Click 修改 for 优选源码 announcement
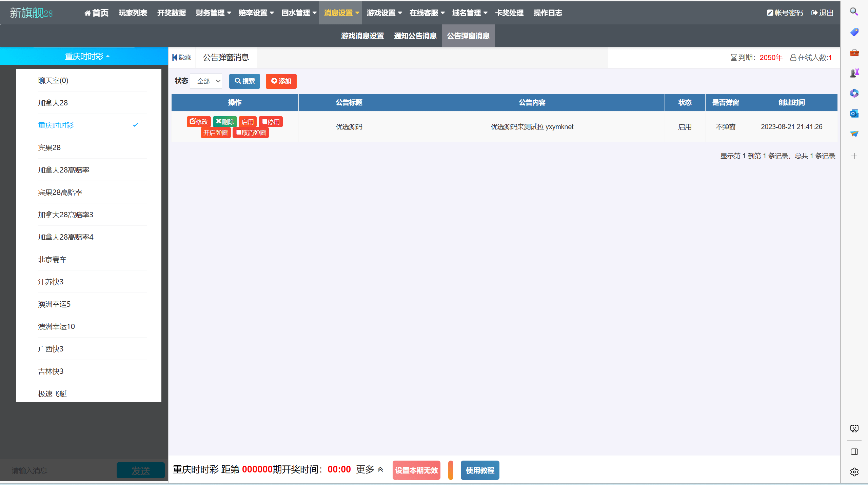 (199, 122)
